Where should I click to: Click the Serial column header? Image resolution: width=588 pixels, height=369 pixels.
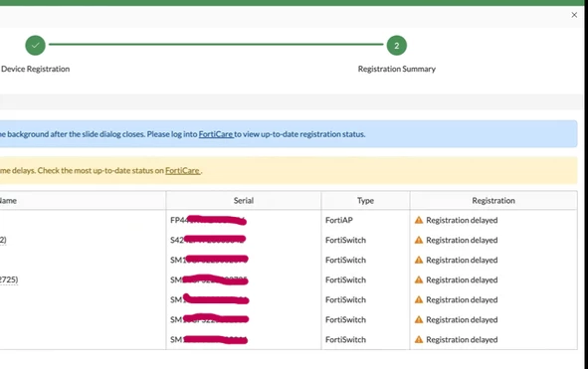pyautogui.click(x=244, y=201)
